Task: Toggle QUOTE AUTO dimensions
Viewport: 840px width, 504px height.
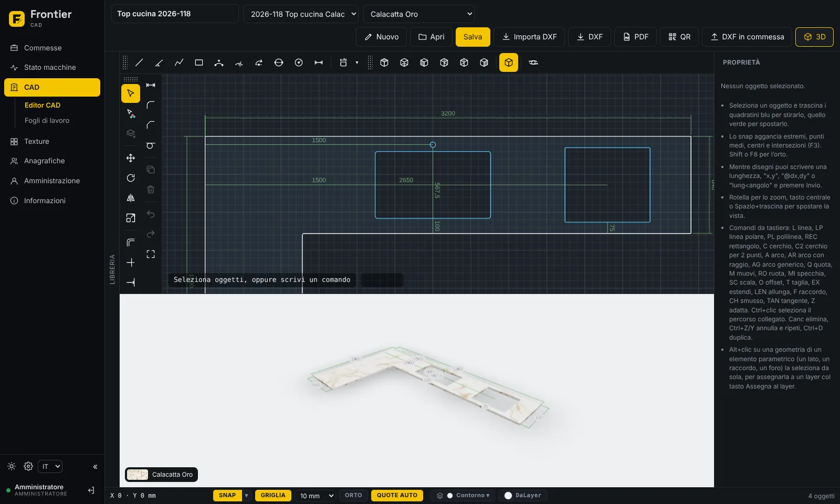Action: (x=397, y=495)
